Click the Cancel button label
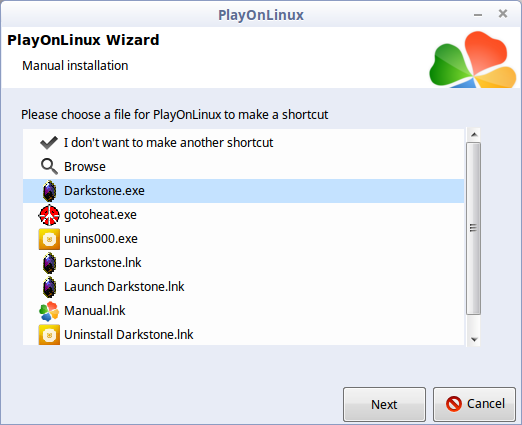Image resolution: width=522 pixels, height=425 pixels. tap(486, 404)
